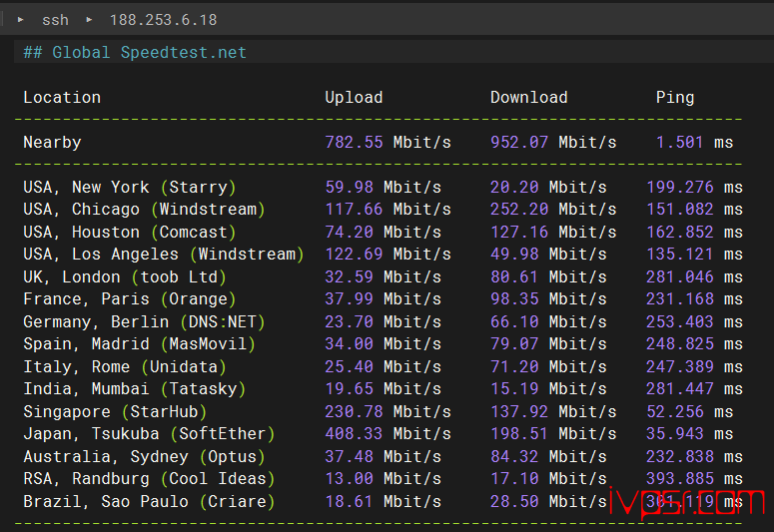Image resolution: width=774 pixels, height=532 pixels.
Task: Click Berlin download 66.10
Action: [514, 321]
